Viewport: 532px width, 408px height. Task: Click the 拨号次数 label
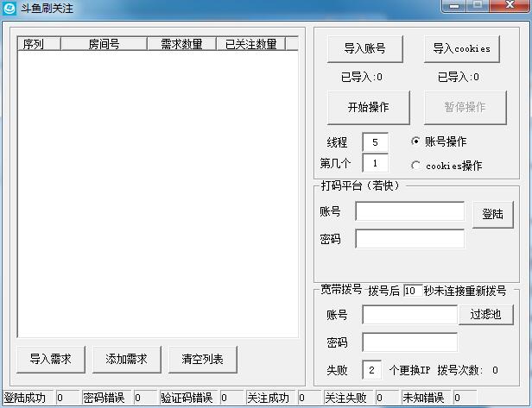click(459, 370)
